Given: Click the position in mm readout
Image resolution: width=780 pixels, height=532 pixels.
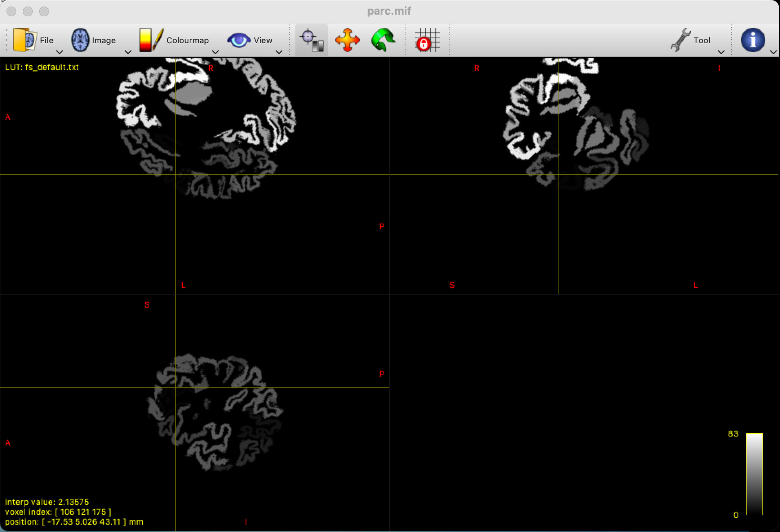Looking at the screenshot, I should click(74, 522).
